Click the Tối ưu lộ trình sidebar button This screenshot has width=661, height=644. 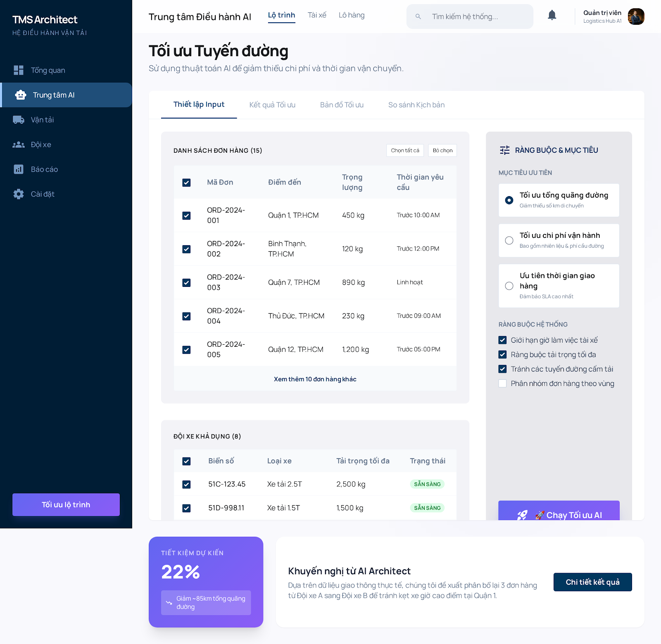[x=66, y=504]
